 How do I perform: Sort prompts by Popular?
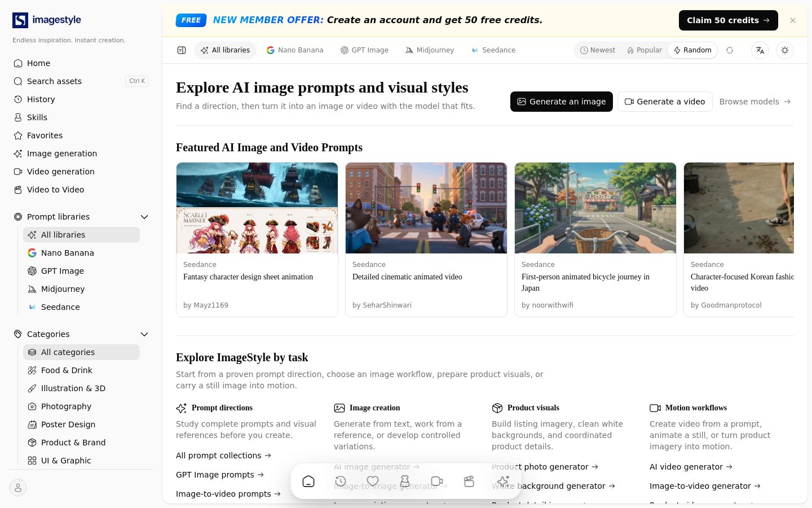click(645, 50)
